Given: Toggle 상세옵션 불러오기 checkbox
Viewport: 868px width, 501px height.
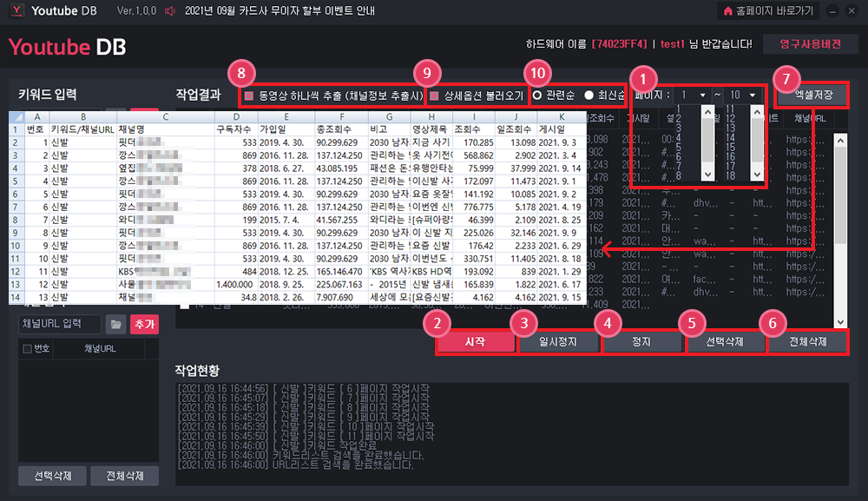Looking at the screenshot, I should (x=434, y=96).
